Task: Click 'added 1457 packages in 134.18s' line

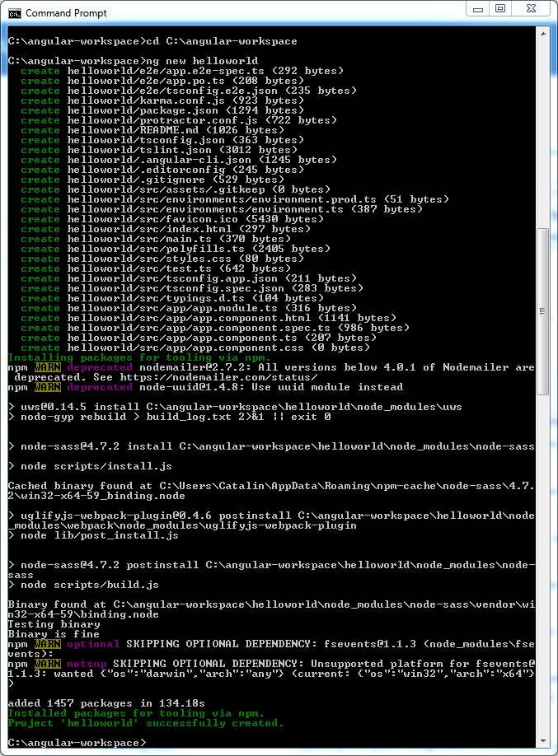Action: coord(106,703)
